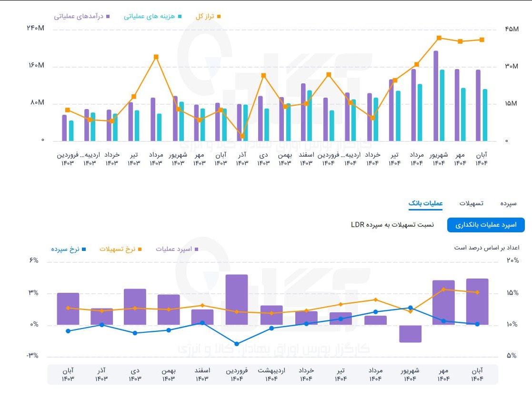Click the اسپرد عملیات بانکداری button
Image resolution: width=532 pixels, height=399 pixels.
point(486,225)
